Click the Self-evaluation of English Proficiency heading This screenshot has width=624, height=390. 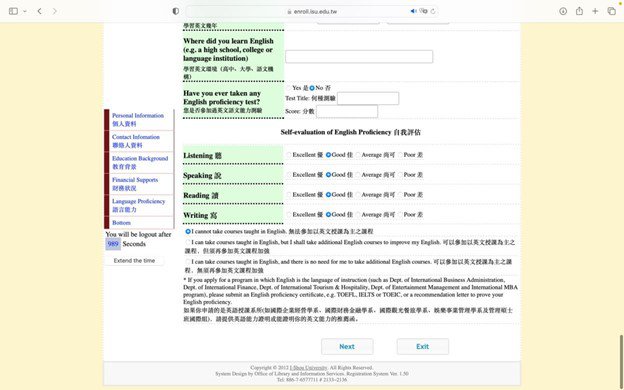(351, 132)
